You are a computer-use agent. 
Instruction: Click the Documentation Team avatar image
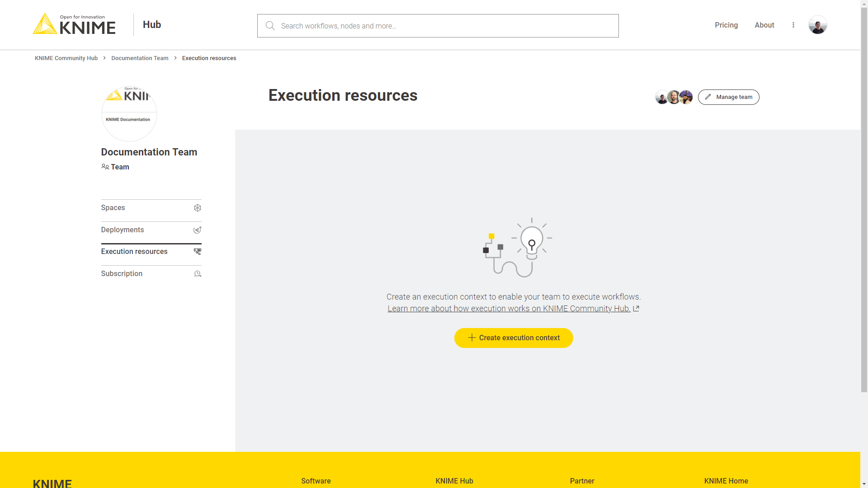coord(129,113)
